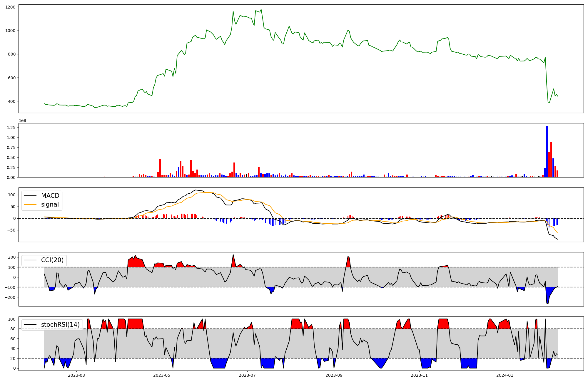Click the 2023-07 x-axis date label
The height and width of the screenshot is (382, 588).
coord(247,375)
